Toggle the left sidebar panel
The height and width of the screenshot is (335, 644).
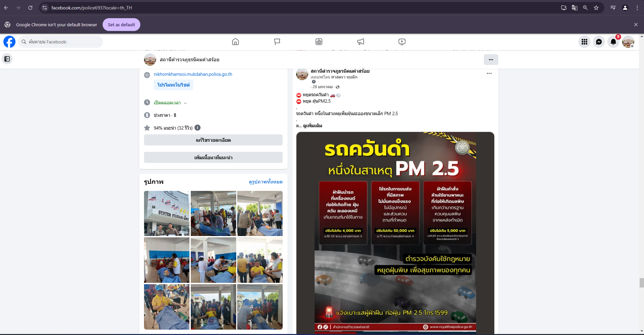click(x=7, y=59)
